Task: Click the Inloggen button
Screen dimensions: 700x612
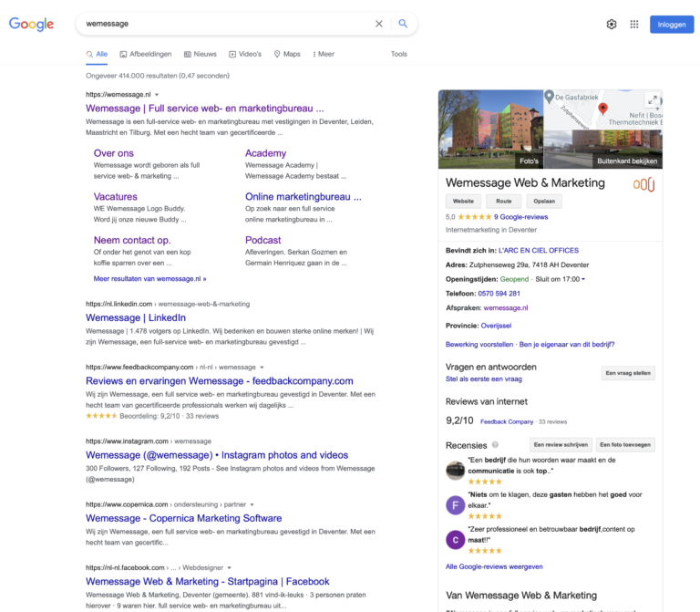Action: (672, 25)
